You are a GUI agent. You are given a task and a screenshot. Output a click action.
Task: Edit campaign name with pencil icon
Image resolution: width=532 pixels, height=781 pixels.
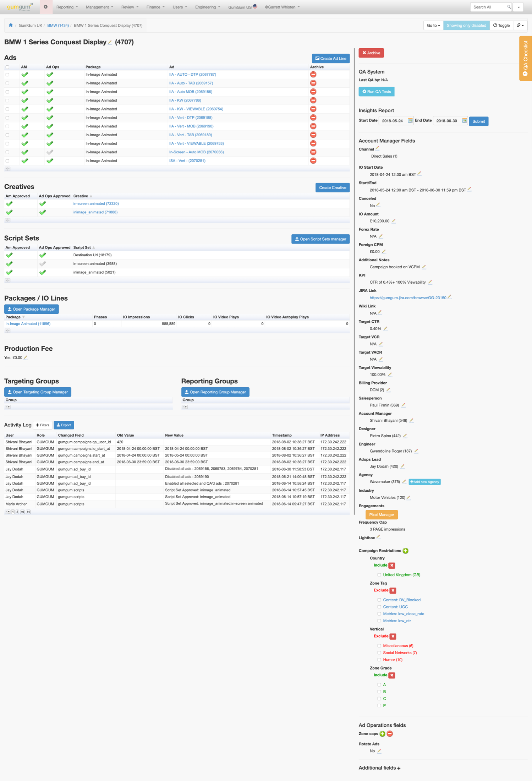[110, 43]
